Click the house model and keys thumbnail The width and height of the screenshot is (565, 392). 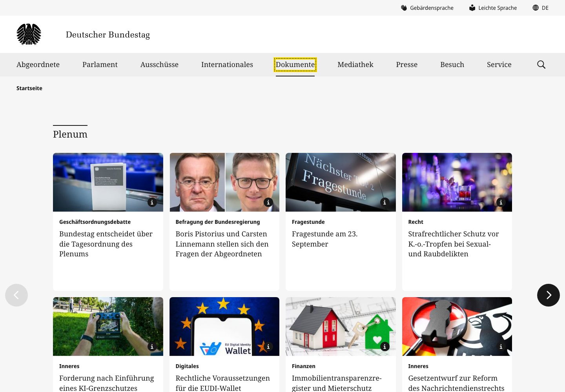[x=341, y=327]
